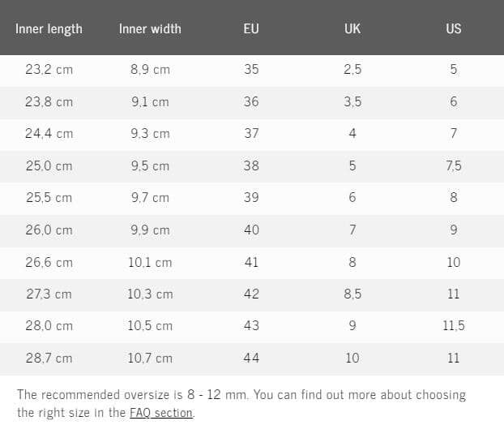Select the US size 11,5 cell

[x=454, y=326]
